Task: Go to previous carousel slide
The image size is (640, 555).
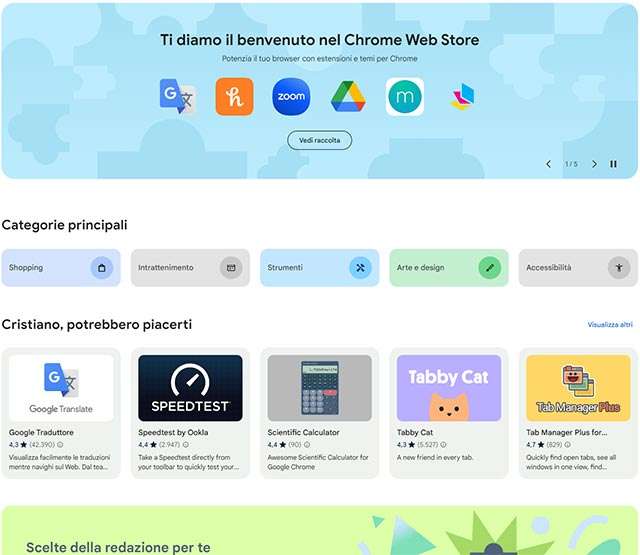Action: tap(549, 164)
